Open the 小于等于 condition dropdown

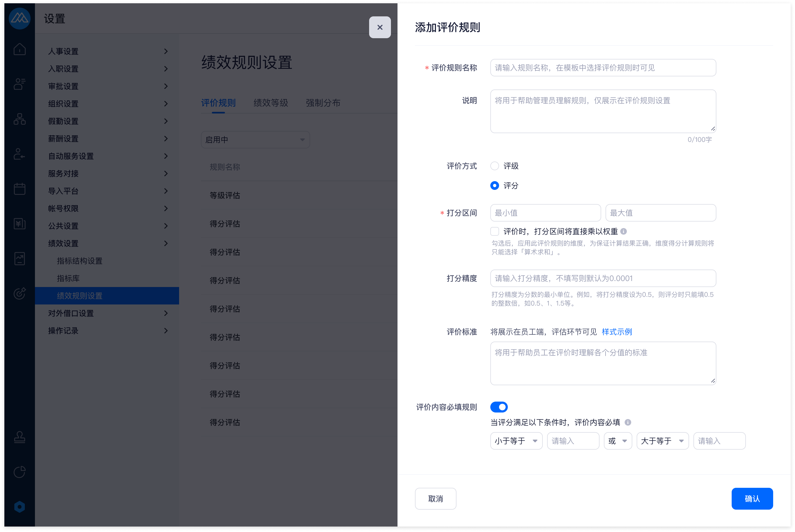click(516, 441)
